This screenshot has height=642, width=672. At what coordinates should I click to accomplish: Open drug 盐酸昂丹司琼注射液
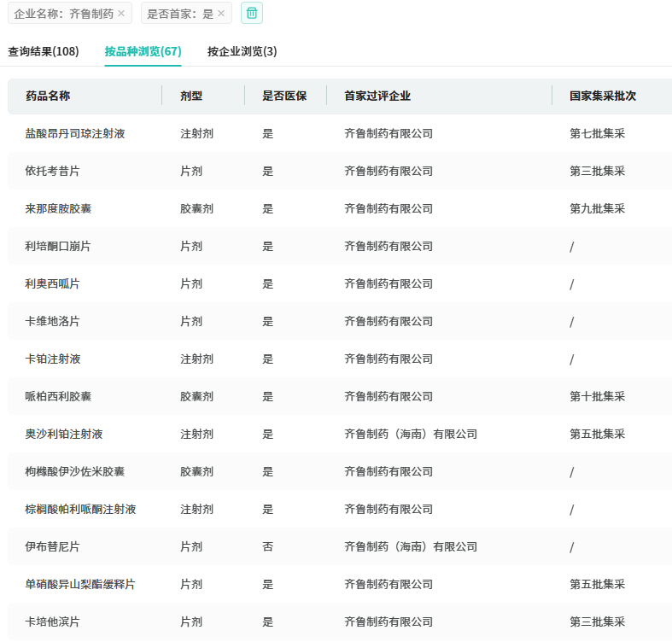tap(75, 133)
